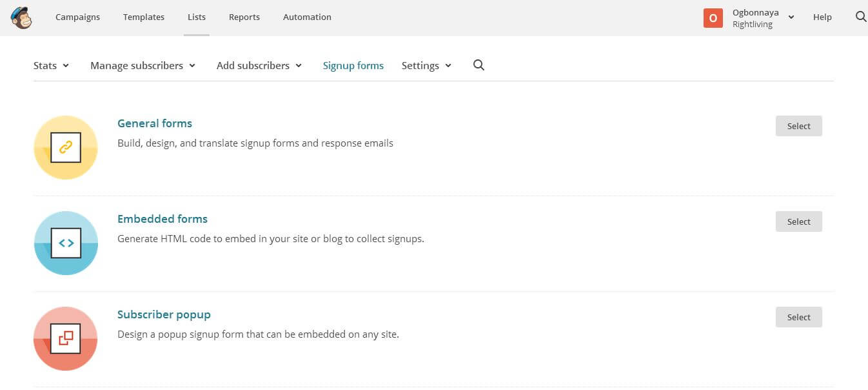Open the Reports section
The image size is (868, 390).
click(x=244, y=17)
